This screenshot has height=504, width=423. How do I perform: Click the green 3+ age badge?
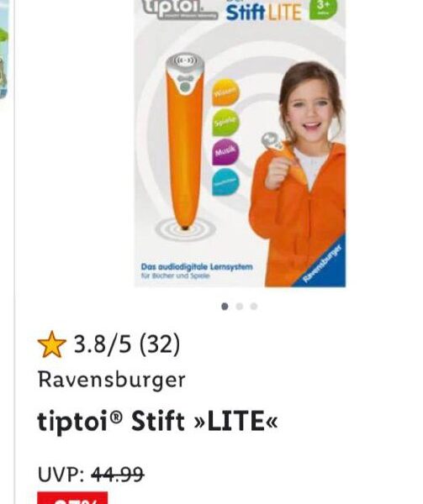(323, 8)
